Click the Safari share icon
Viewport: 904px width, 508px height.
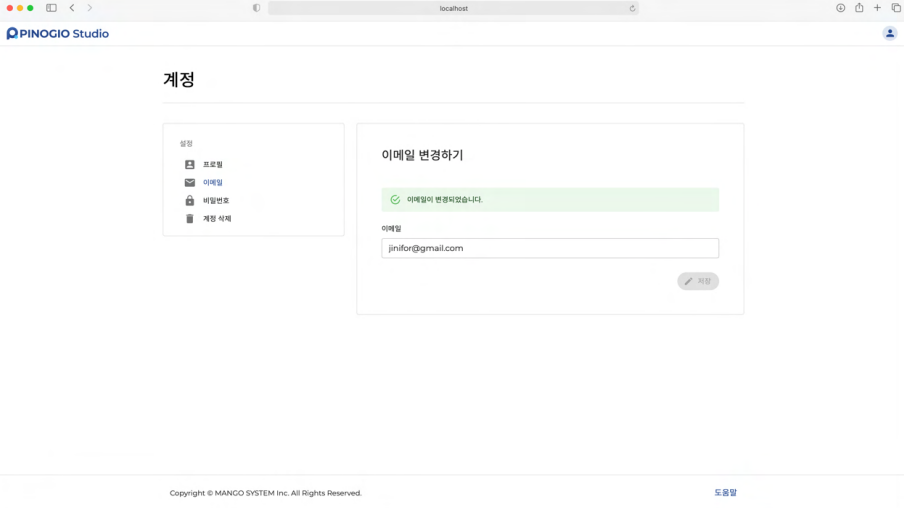[x=859, y=8]
